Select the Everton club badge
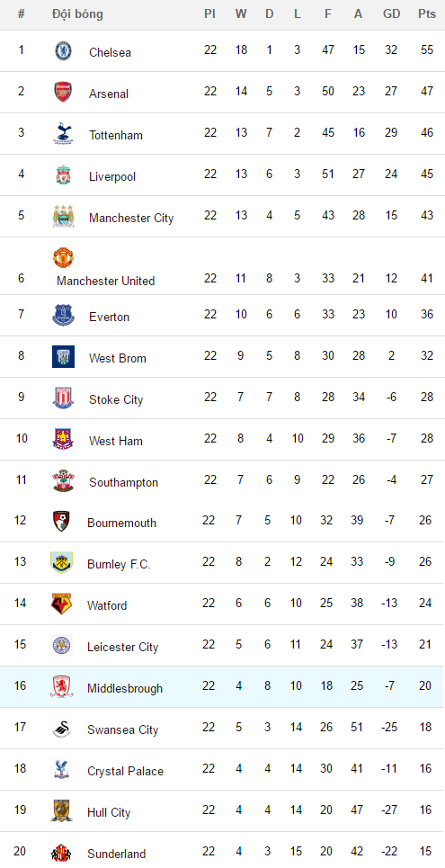Image resolution: width=445 pixels, height=868 pixels. (63, 316)
